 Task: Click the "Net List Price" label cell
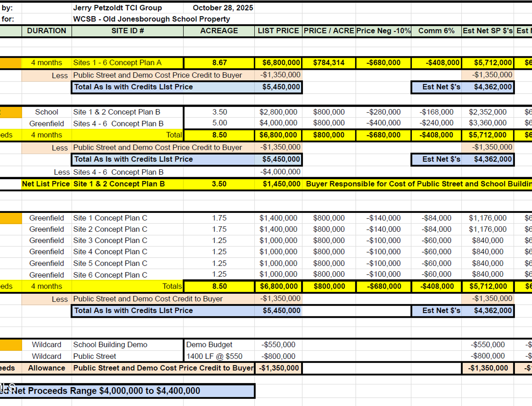[x=46, y=184]
